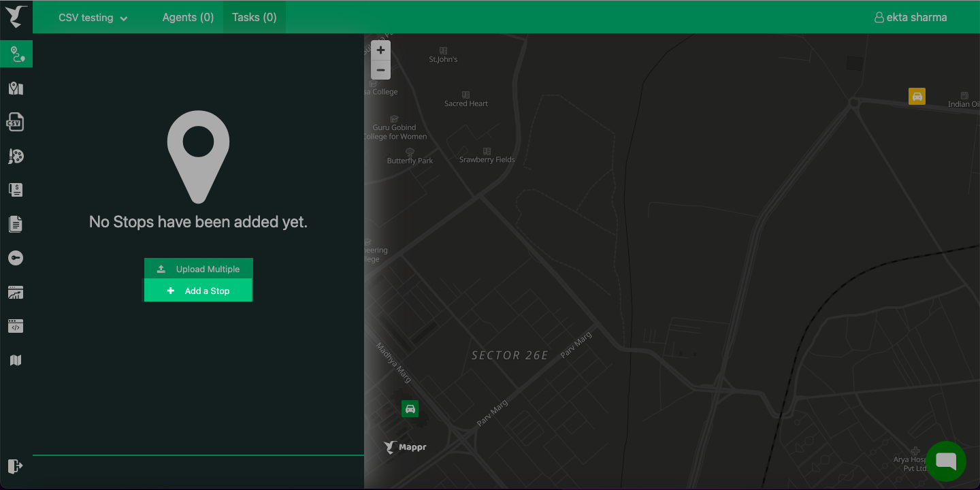
Task: Zoom out the map with minus button
Action: point(380,69)
